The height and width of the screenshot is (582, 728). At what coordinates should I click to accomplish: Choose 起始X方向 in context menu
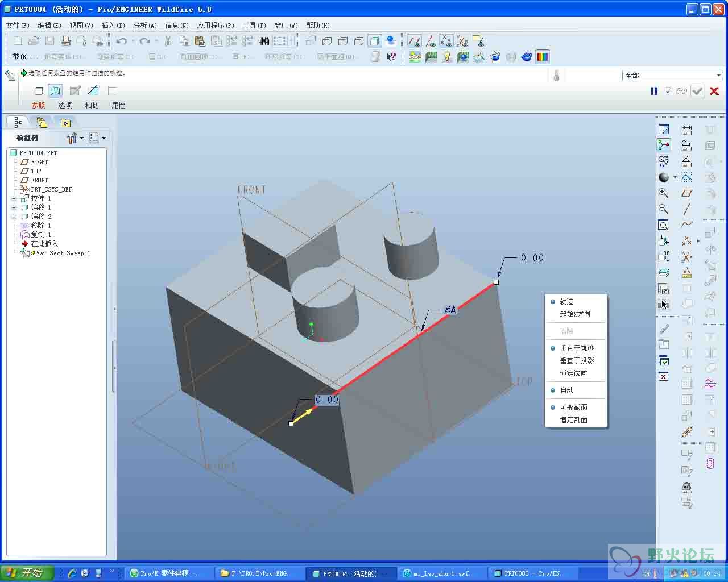coord(576,314)
